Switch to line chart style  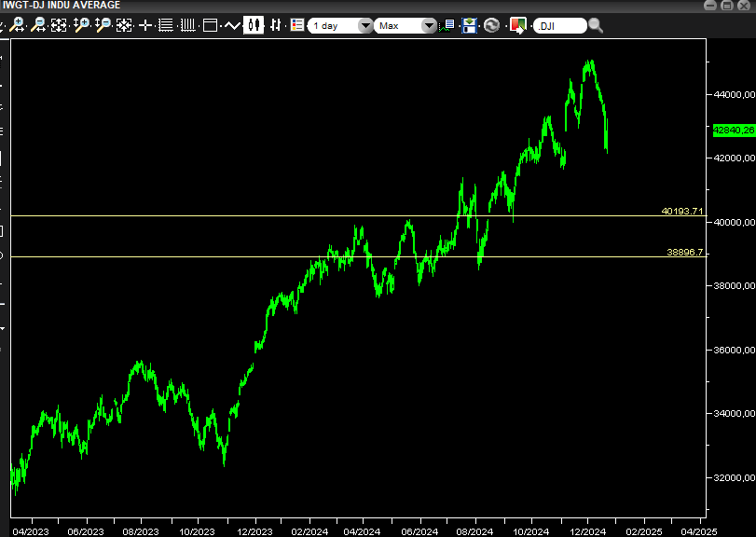click(232, 25)
